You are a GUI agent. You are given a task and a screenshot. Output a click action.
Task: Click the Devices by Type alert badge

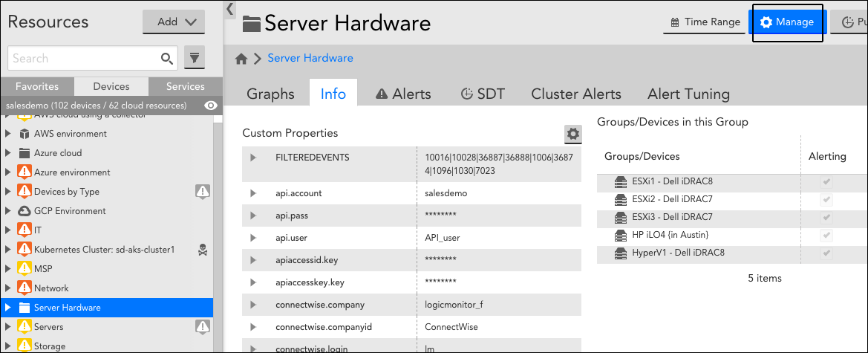pos(203,192)
